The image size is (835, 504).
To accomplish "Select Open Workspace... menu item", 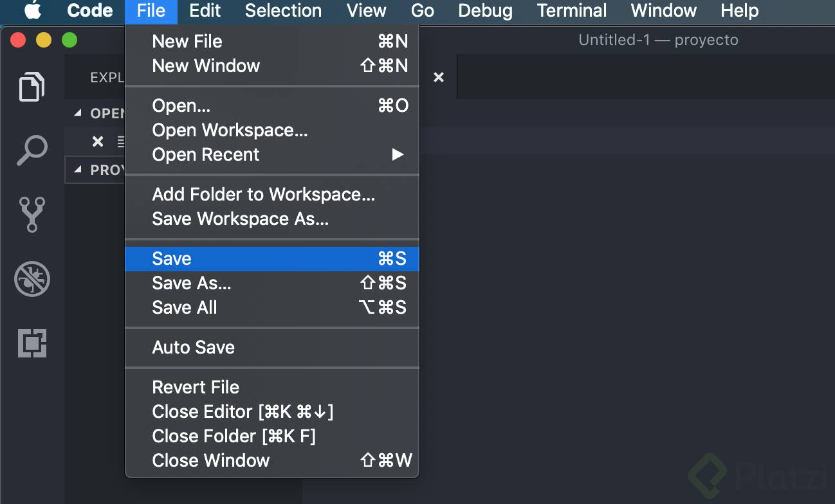I will click(x=272, y=130).
